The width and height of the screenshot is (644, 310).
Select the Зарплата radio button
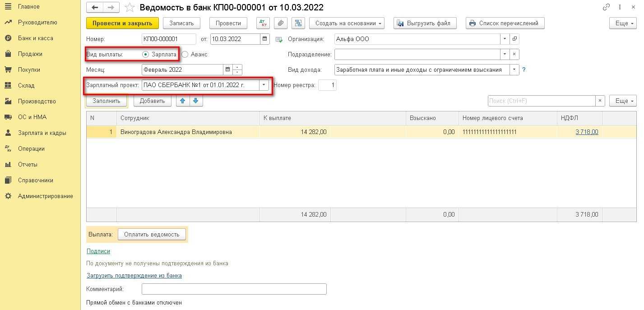(145, 55)
